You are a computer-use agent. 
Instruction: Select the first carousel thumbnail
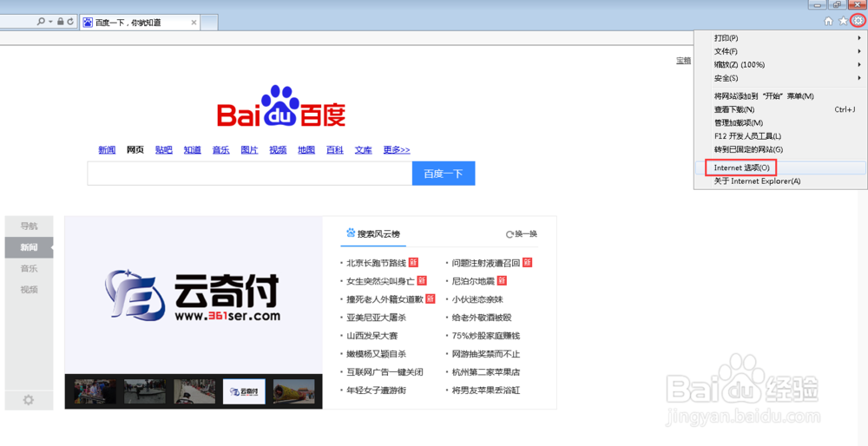tap(95, 391)
